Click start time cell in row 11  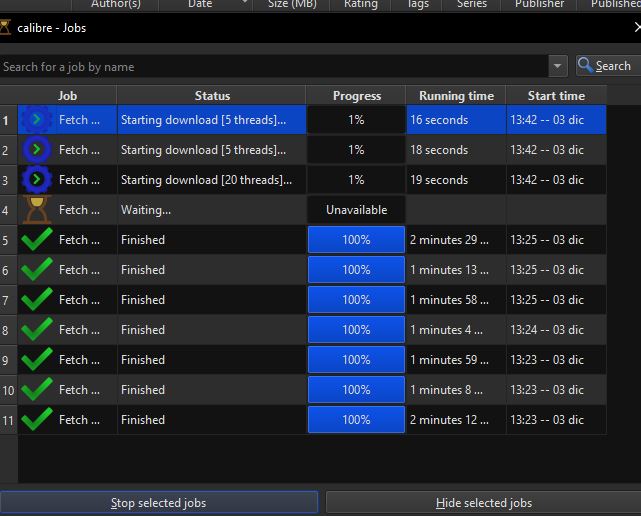click(556, 420)
